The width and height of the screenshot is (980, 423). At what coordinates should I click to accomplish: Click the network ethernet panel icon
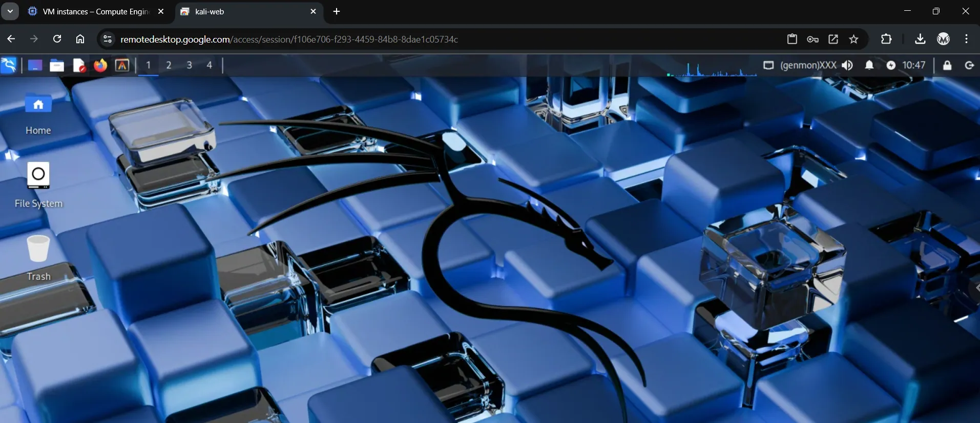(768, 65)
